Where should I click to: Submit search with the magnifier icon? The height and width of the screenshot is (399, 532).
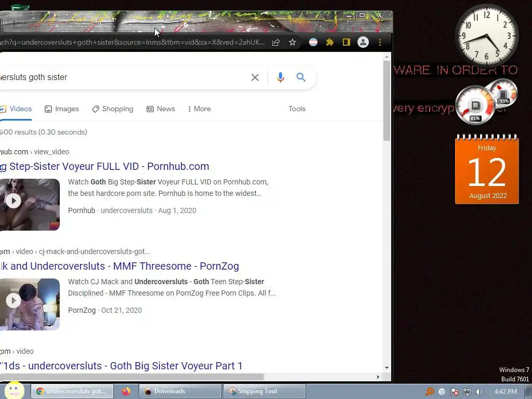[301, 77]
